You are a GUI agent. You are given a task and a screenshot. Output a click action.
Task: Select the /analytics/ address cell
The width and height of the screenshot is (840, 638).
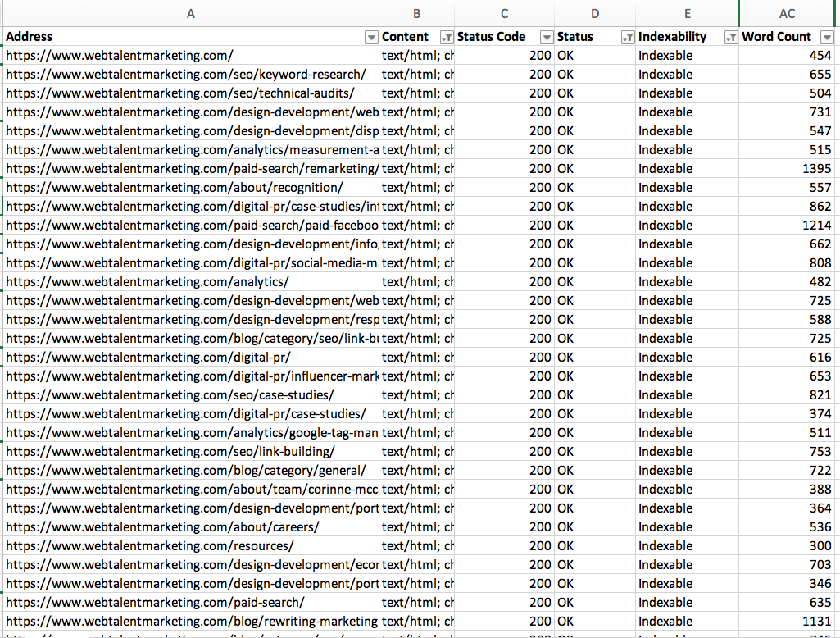(x=191, y=282)
